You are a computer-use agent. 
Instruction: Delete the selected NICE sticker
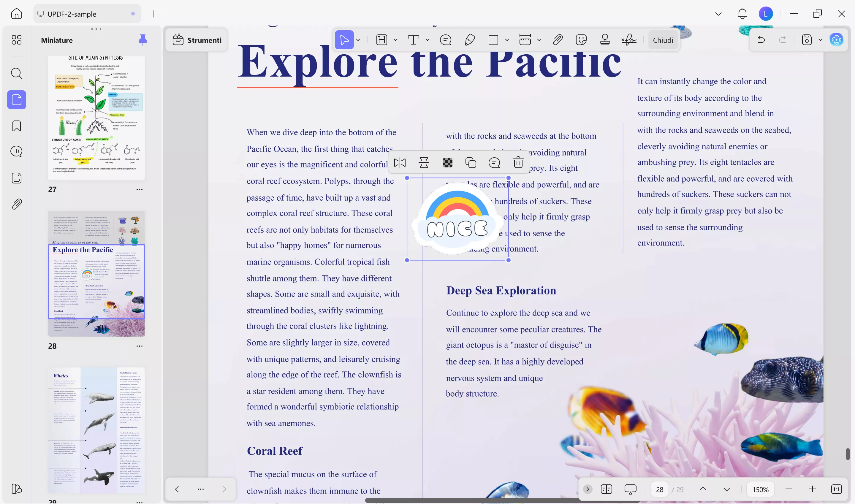[518, 162]
